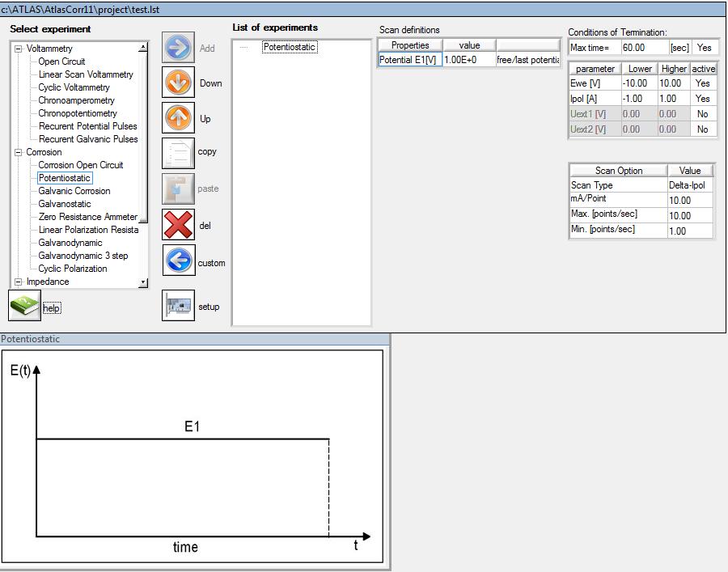
Task: Click scroll-up arrow of experiment tree
Action: pyautogui.click(x=143, y=46)
